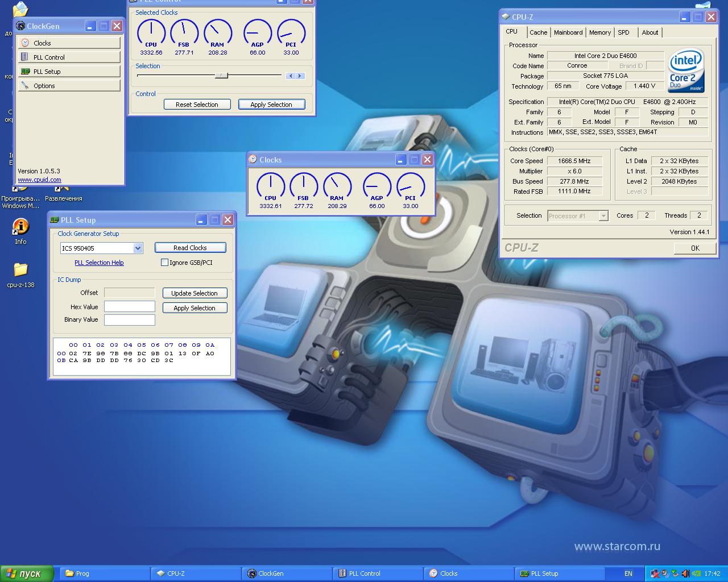Click Apply Selection in PLL Setup
The image size is (728, 582).
click(x=195, y=308)
